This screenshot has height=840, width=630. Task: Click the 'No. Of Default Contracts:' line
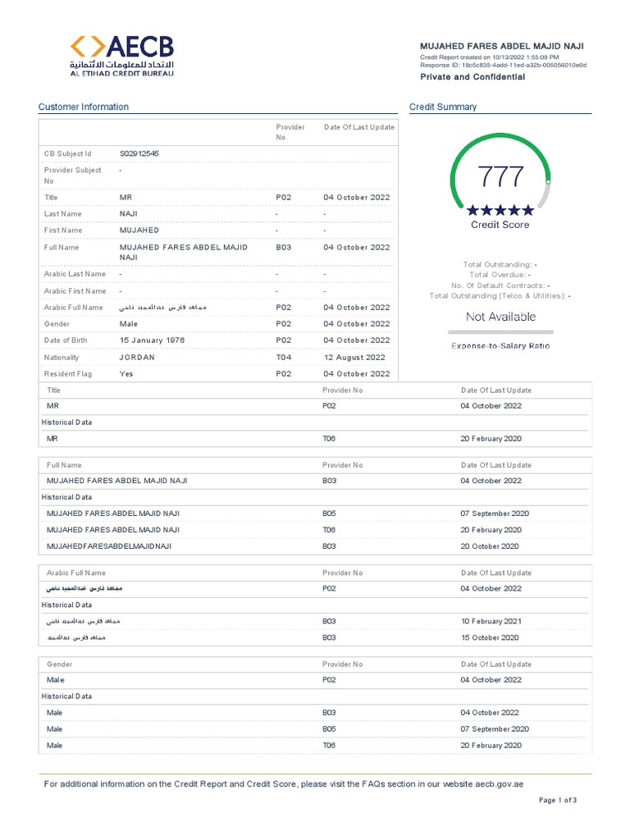[500, 285]
